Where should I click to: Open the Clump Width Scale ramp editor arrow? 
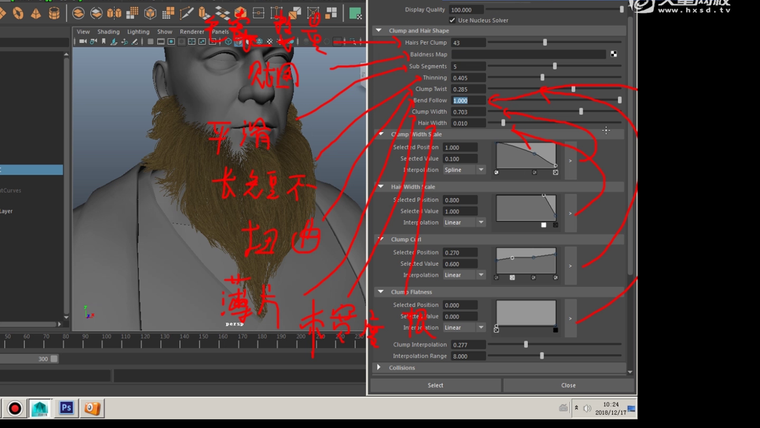click(570, 159)
